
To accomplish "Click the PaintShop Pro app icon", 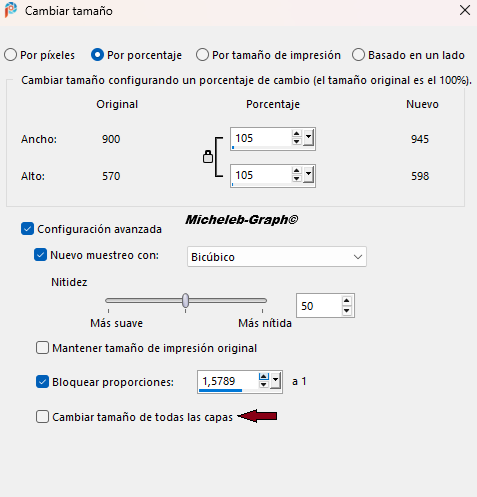I will [11, 10].
